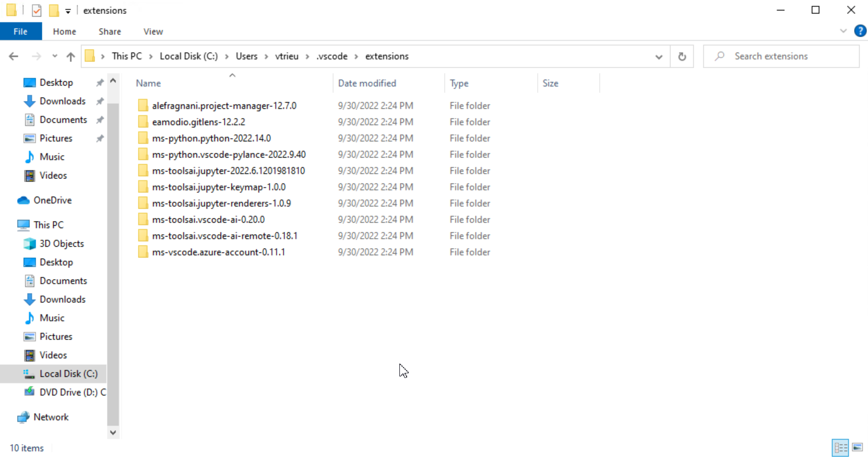This screenshot has height=457, width=868.
Task: Sort by the Type column header
Action: point(459,83)
